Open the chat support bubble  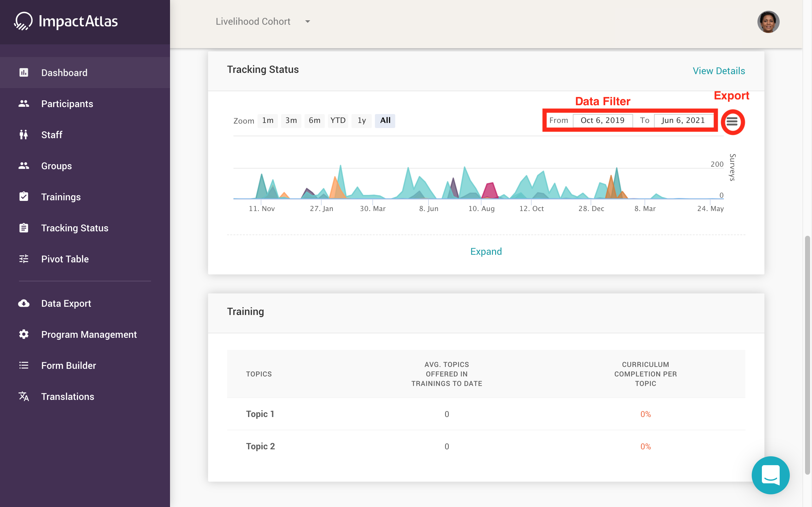point(770,475)
